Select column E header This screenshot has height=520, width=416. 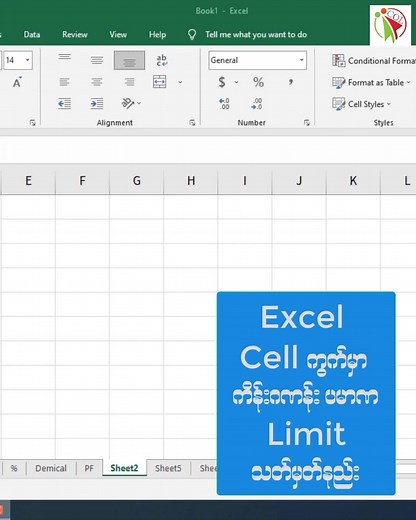click(x=28, y=181)
